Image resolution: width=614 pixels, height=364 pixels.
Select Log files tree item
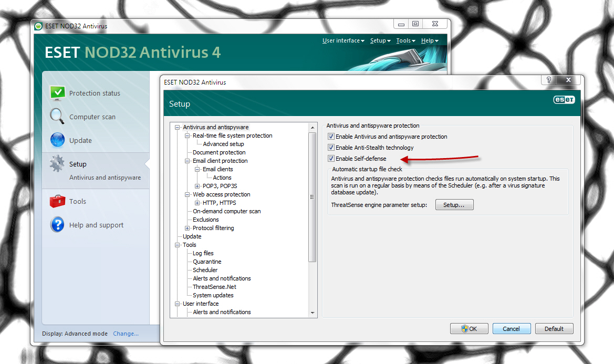click(203, 253)
